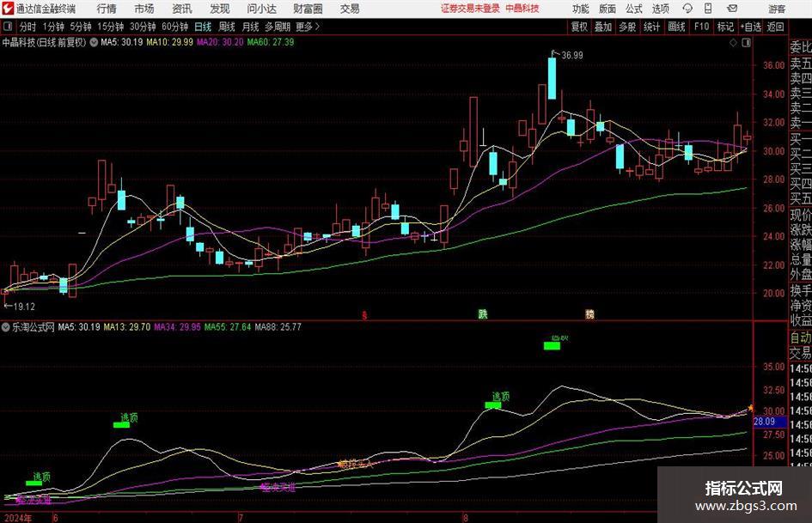Open the 交易 menu
Viewport: 812px width, 523px height.
point(350,9)
